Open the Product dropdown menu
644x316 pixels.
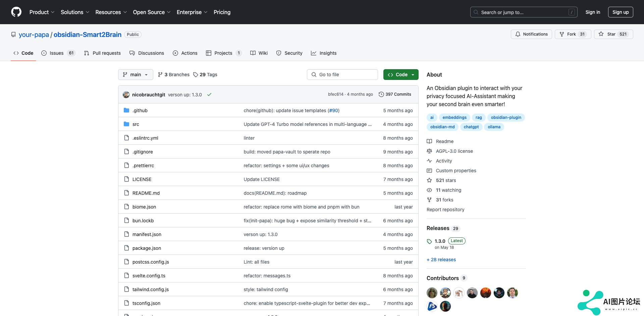pos(42,12)
